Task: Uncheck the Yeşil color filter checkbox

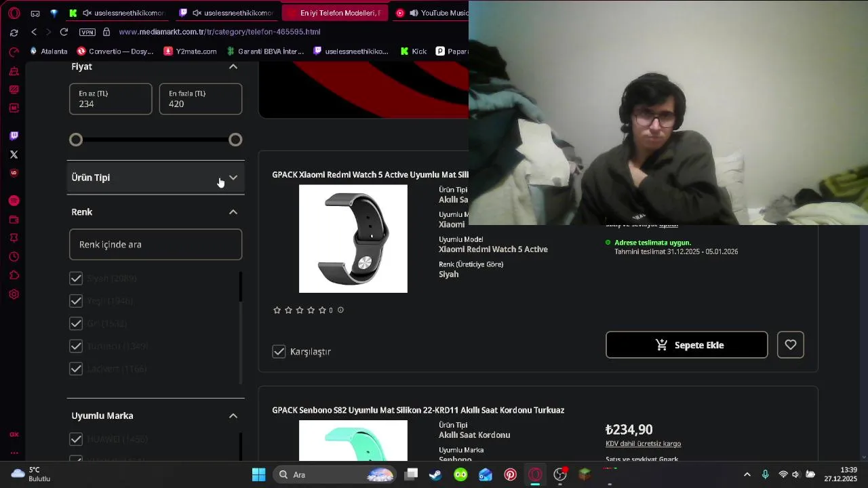Action: tap(76, 301)
